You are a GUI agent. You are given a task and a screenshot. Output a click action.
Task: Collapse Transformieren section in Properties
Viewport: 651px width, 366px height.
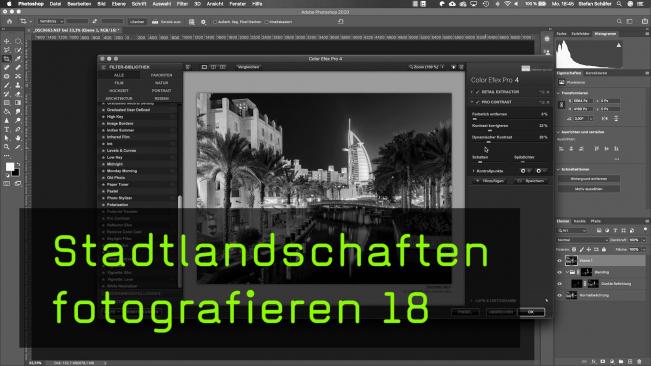tap(558, 93)
